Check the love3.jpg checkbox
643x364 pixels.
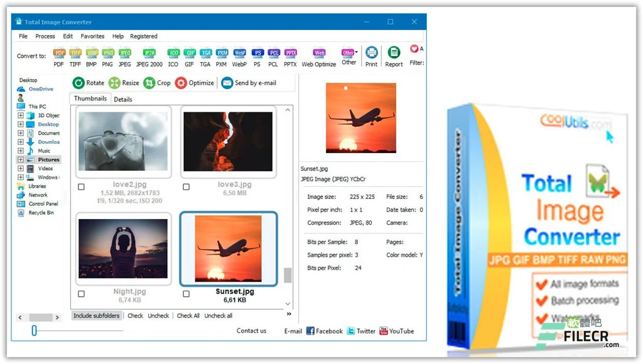[186, 187]
